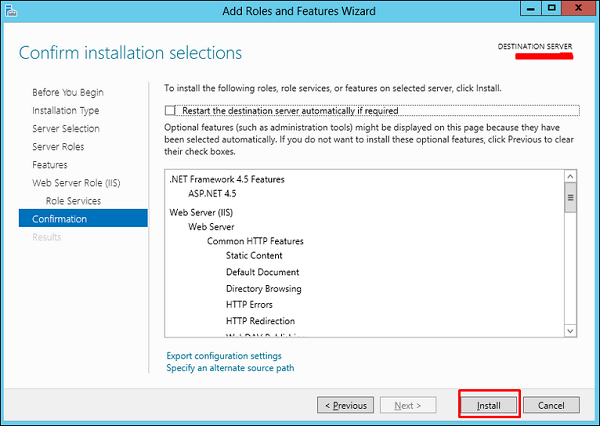Open Web Server Role (IIS) step
Image resolution: width=600 pixels, height=426 pixels.
tap(76, 183)
